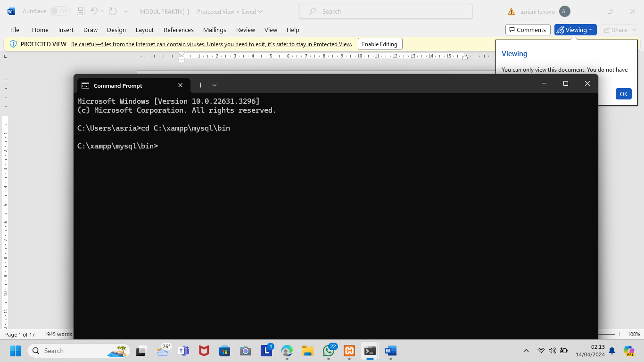The height and width of the screenshot is (362, 644).
Task: Click the Protected View warning message link
Action: click(212, 44)
